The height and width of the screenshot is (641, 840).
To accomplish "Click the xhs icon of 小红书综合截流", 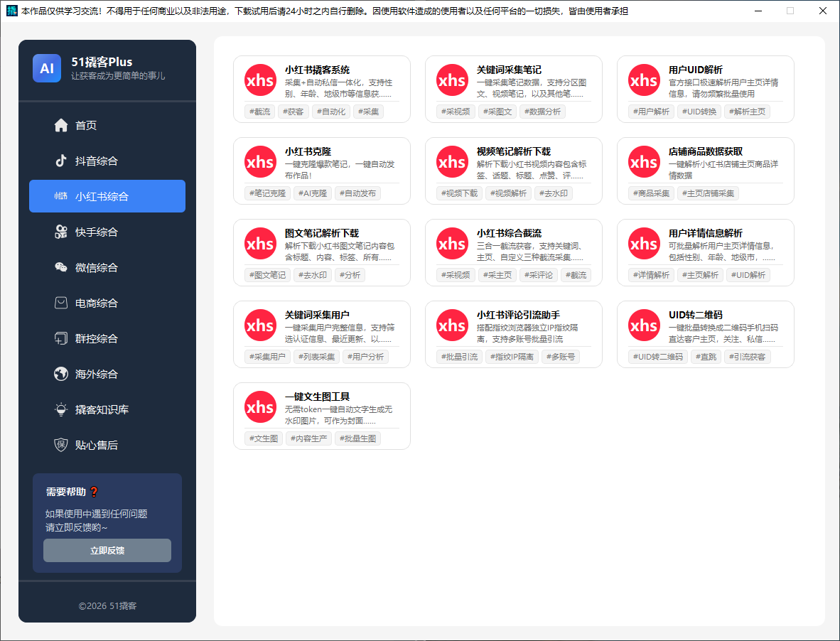I will [x=451, y=244].
